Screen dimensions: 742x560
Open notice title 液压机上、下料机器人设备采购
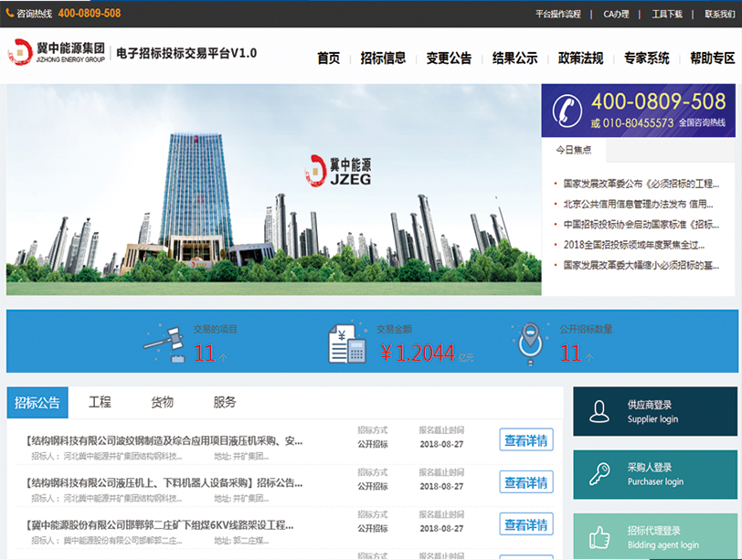(164, 483)
